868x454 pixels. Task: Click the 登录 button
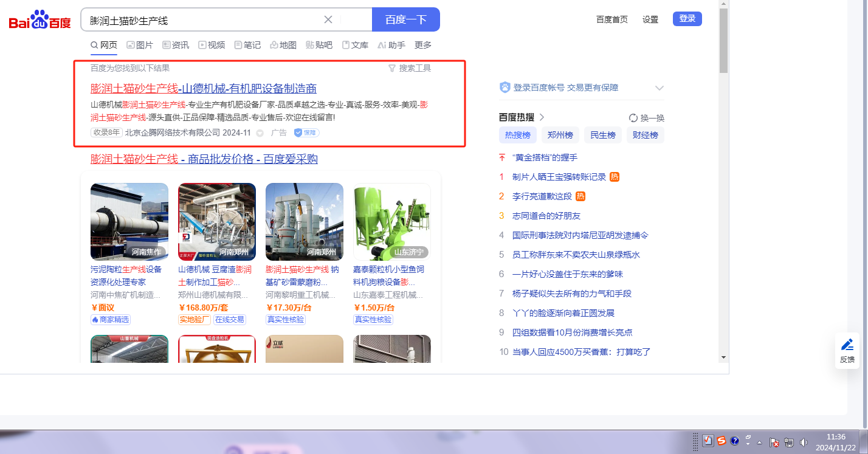click(687, 19)
